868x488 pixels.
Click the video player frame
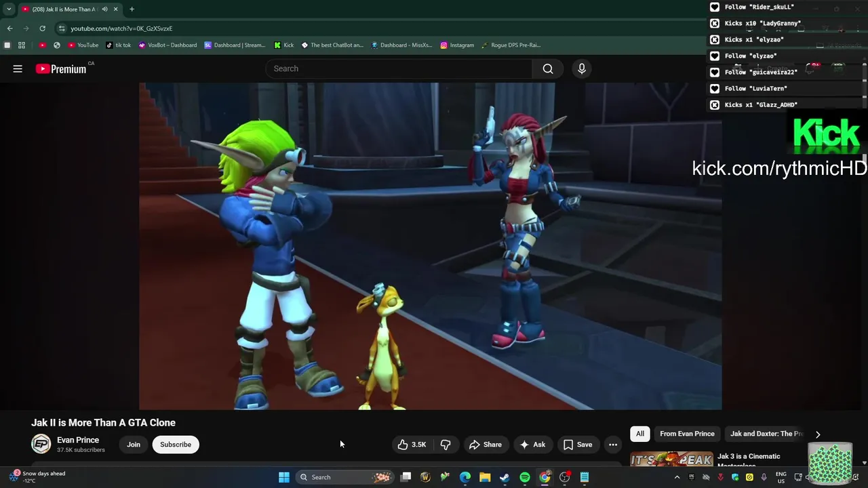tap(431, 246)
